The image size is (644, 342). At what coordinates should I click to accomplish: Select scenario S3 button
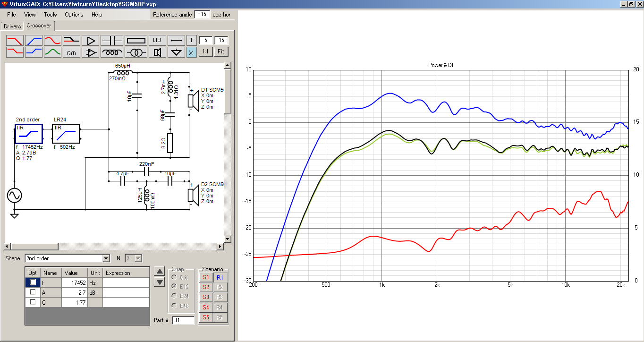tap(205, 297)
